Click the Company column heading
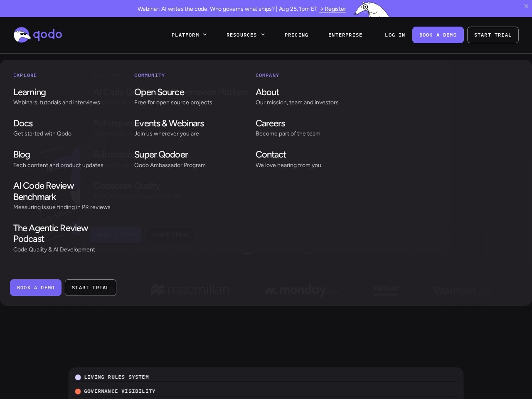The width and height of the screenshot is (532, 399). (x=267, y=75)
